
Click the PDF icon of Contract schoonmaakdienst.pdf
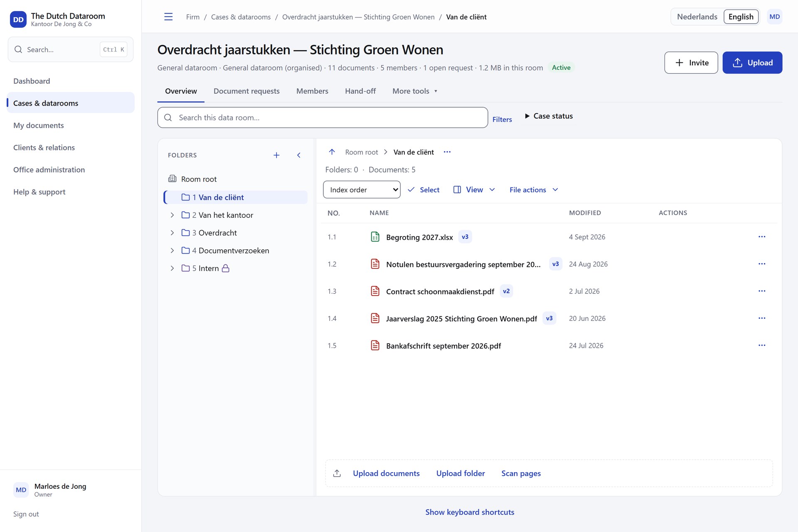pyautogui.click(x=375, y=291)
